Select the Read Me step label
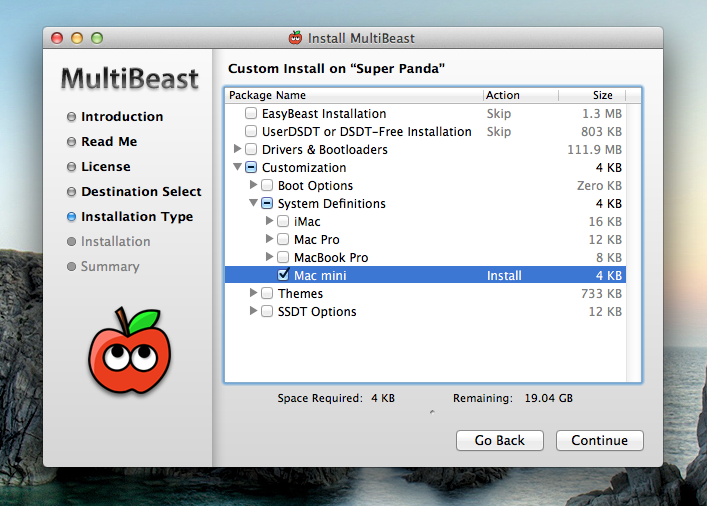Screen dimensions: 707x506 point(109,142)
